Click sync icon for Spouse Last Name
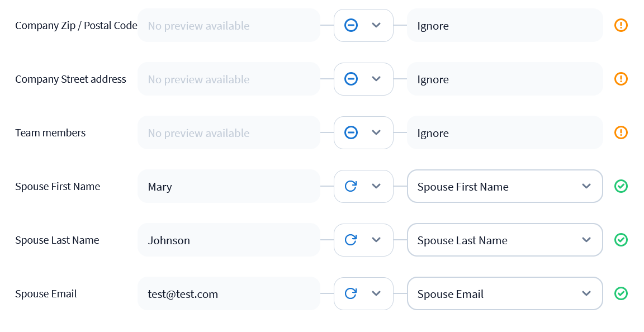The height and width of the screenshot is (332, 644). click(351, 240)
